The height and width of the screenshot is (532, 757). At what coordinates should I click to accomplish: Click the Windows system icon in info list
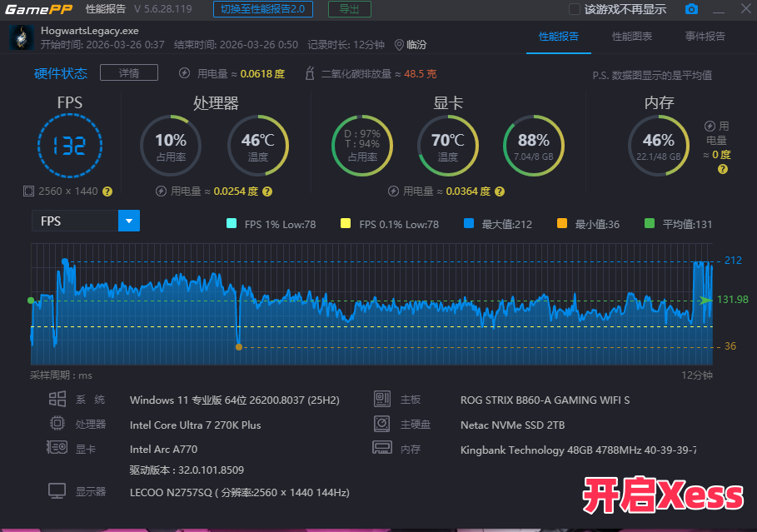coord(57,399)
